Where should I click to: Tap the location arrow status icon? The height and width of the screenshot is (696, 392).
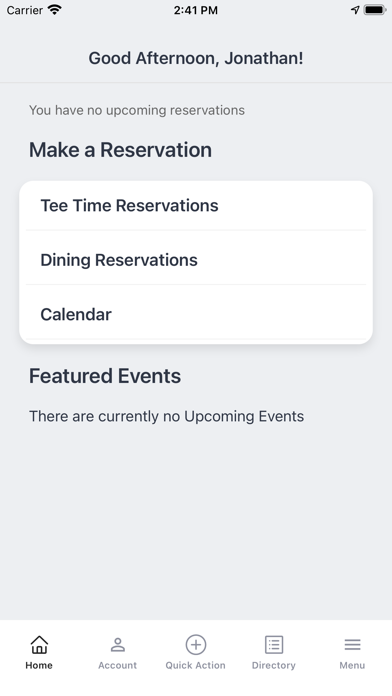pos(355,10)
